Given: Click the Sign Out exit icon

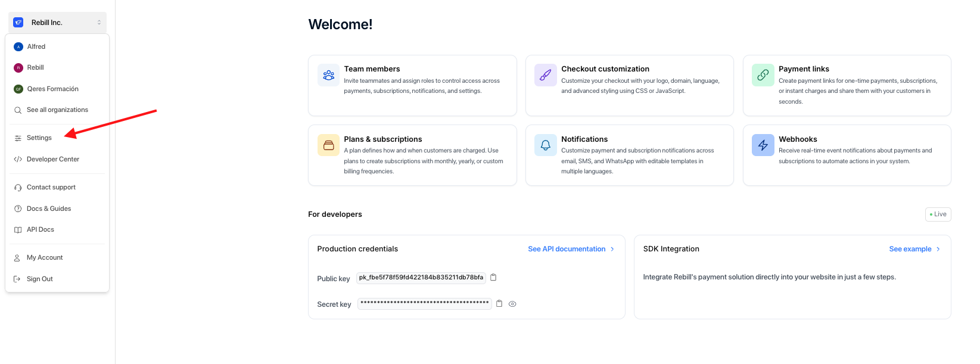Looking at the screenshot, I should [x=17, y=279].
